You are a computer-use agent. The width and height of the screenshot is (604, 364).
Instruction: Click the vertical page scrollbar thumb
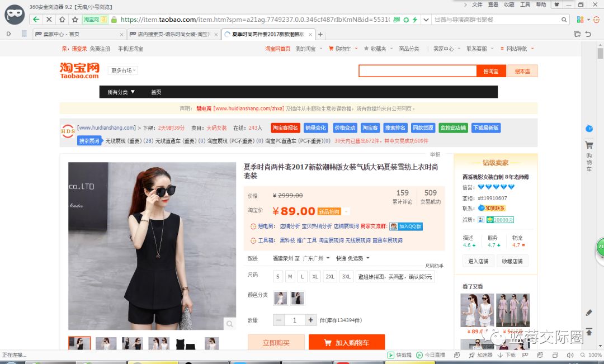click(x=600, y=53)
